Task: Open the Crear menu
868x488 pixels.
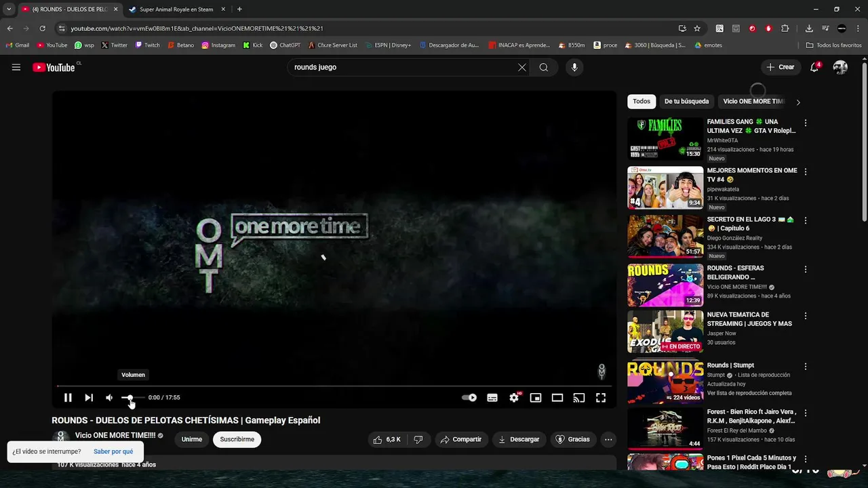Action: point(781,67)
